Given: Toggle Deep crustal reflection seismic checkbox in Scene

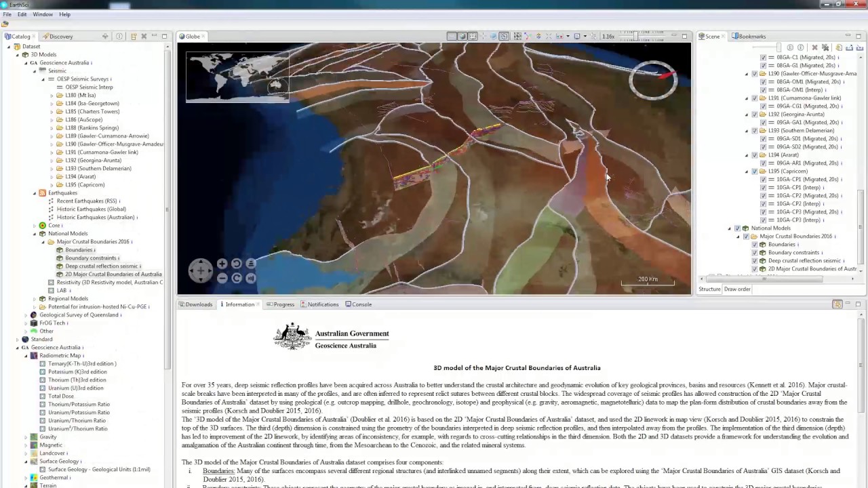Looking at the screenshot, I should pyautogui.click(x=755, y=261).
